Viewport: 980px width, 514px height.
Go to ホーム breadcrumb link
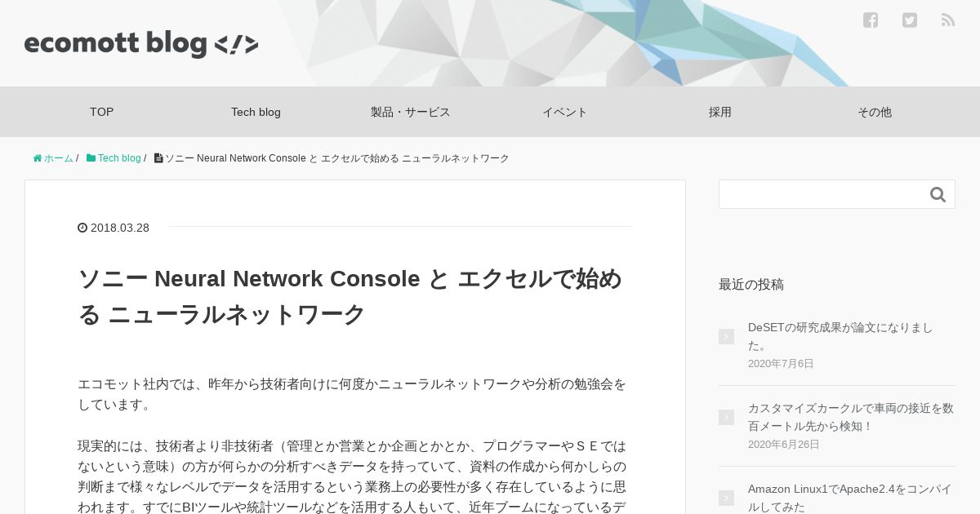click(x=59, y=158)
